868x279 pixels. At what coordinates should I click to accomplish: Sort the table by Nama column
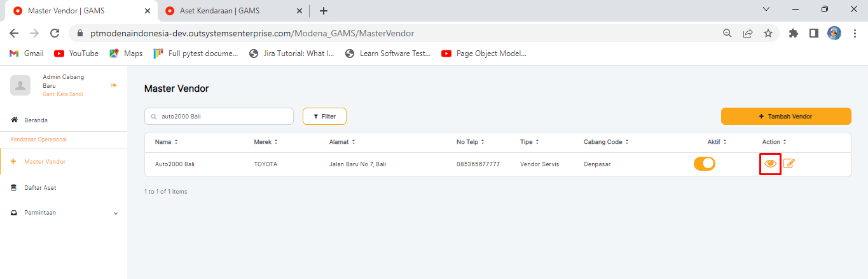167,142
